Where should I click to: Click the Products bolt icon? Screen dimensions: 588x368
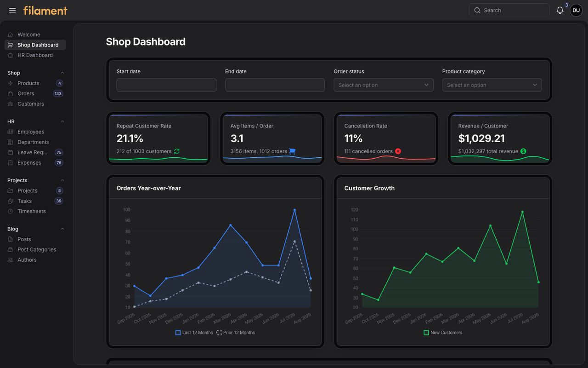11,83
